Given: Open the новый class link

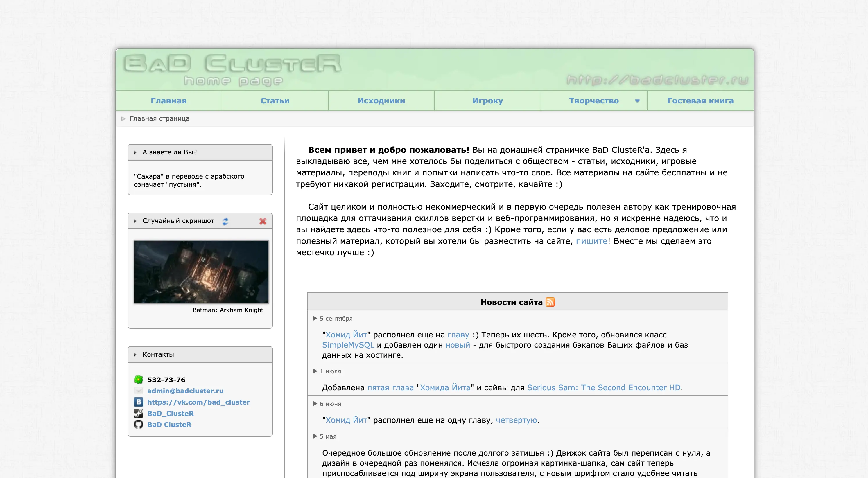Looking at the screenshot, I should [x=458, y=345].
